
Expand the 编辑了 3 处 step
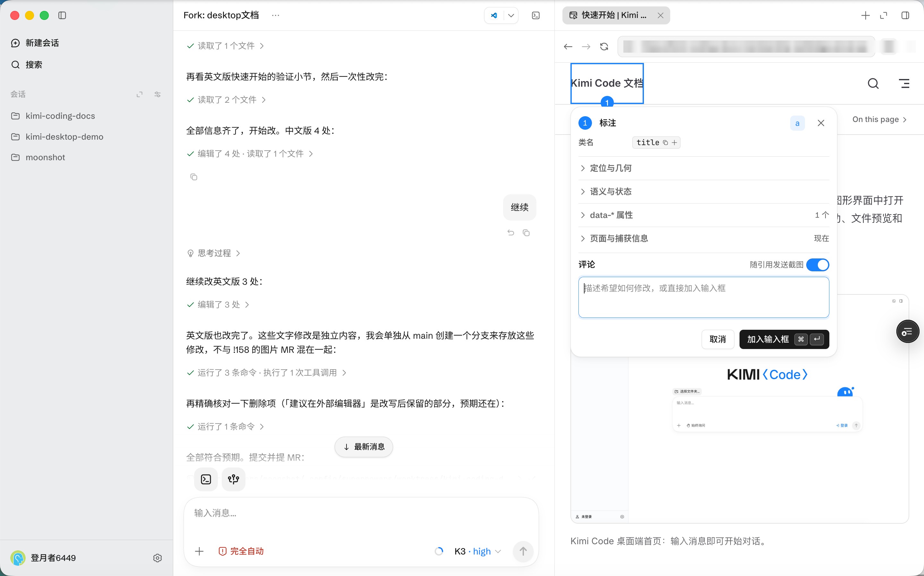(x=218, y=305)
